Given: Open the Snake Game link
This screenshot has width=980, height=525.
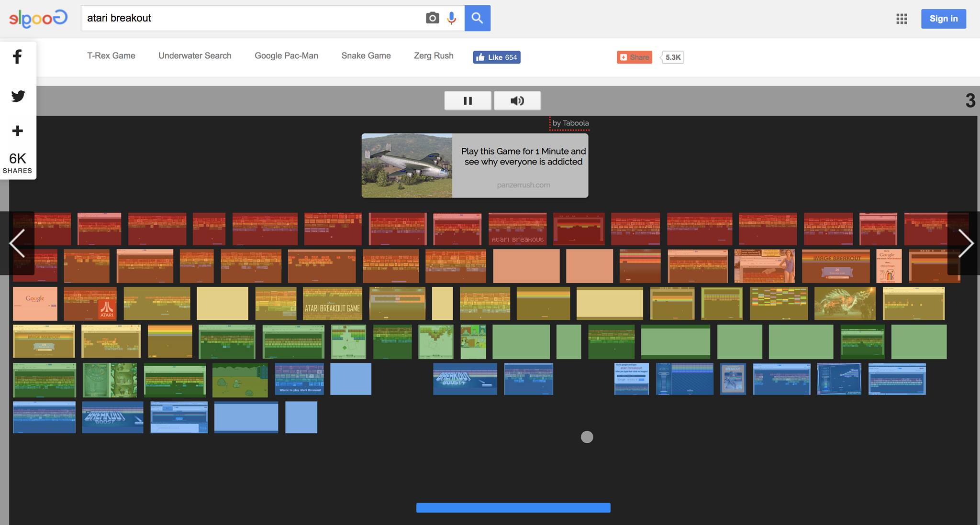Looking at the screenshot, I should (366, 55).
